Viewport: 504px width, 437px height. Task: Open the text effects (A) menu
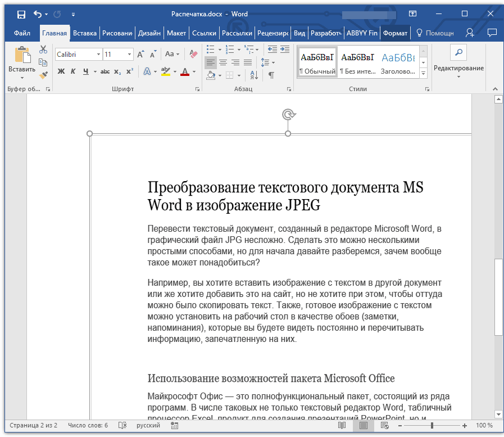pyautogui.click(x=147, y=71)
